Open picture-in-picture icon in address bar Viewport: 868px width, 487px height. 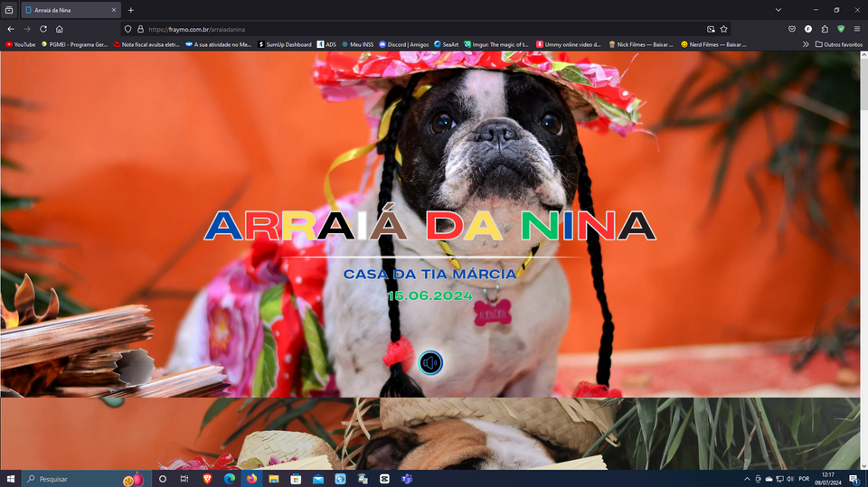(711, 29)
